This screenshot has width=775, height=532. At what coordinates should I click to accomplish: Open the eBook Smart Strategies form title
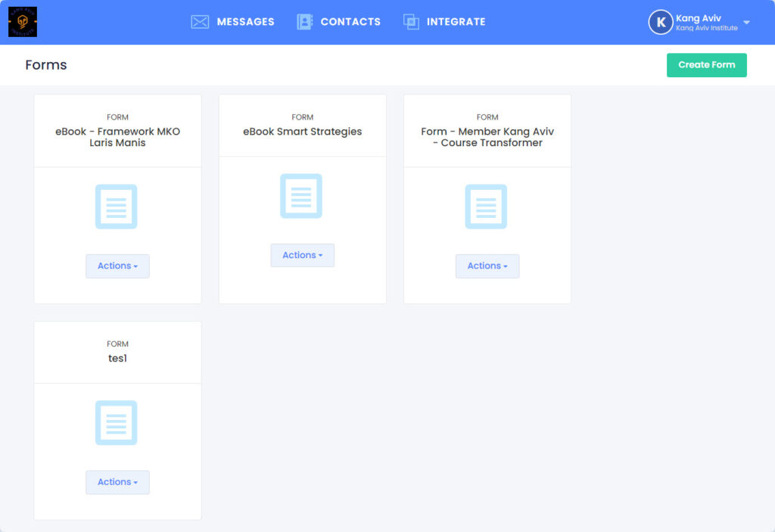coord(302,132)
